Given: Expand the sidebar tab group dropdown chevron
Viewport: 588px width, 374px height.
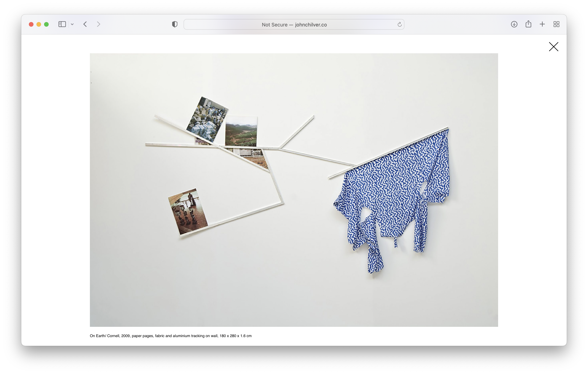Looking at the screenshot, I should click(72, 24).
